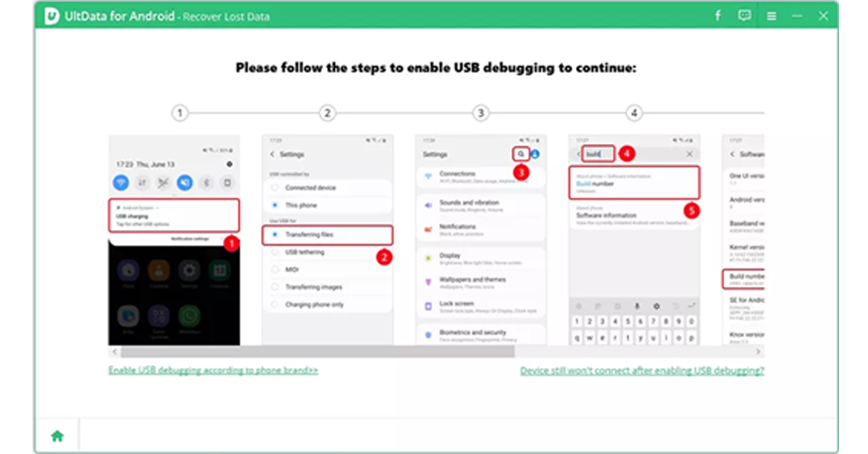
Task: Open the hamburger menu icon
Action: coord(772,15)
